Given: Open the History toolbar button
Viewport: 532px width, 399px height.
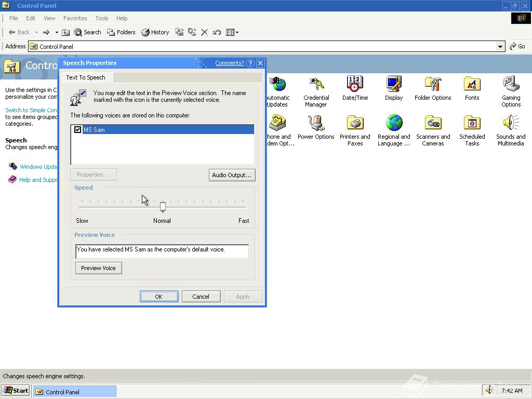Looking at the screenshot, I should (155, 32).
